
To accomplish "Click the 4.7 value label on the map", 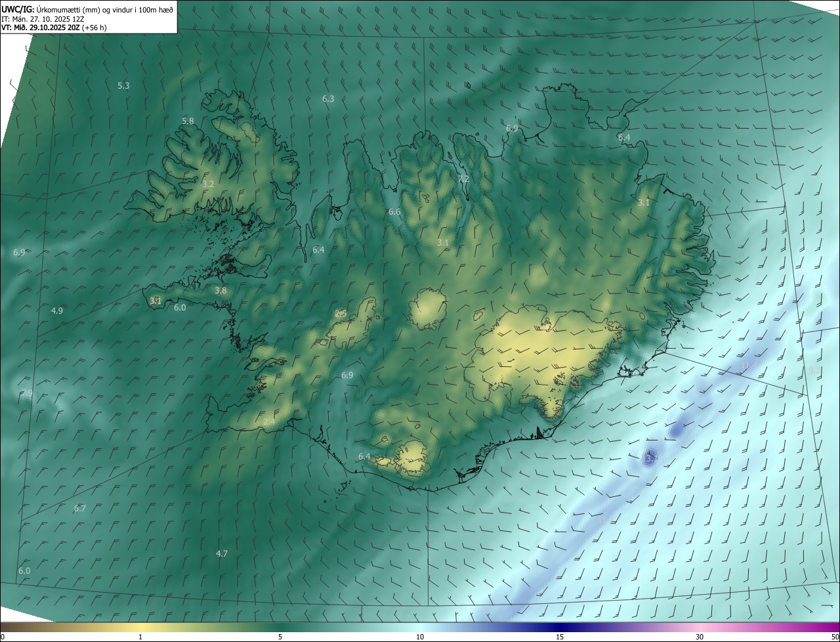I will coord(222,553).
